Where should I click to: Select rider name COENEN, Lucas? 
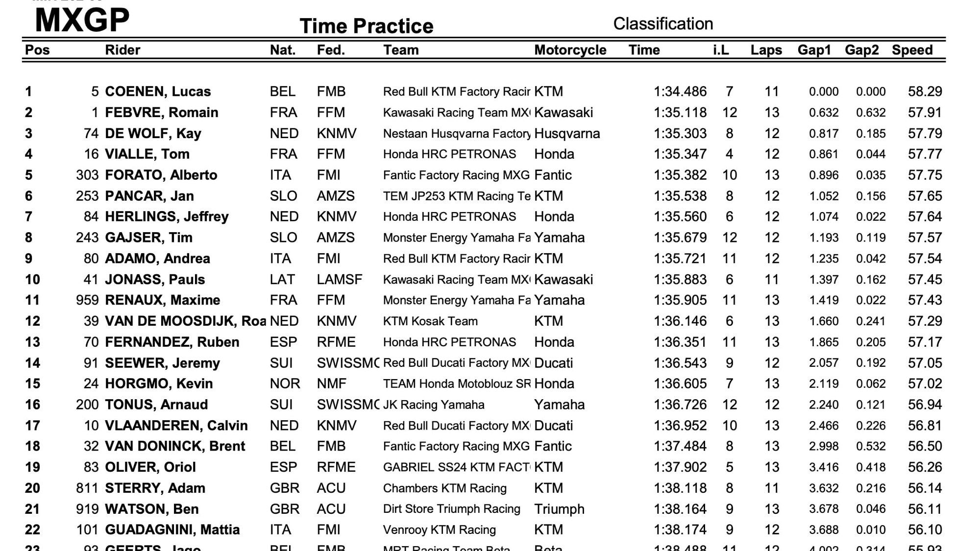(x=158, y=92)
